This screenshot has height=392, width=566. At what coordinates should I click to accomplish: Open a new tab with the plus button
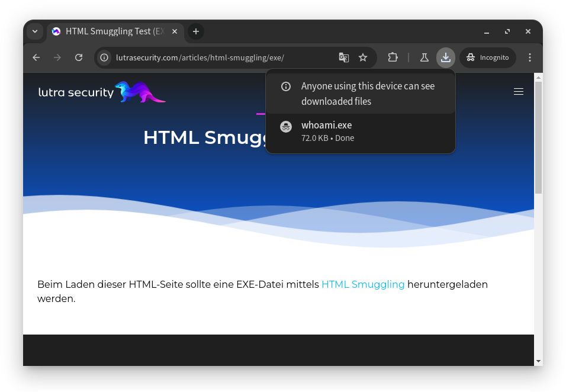pyautogui.click(x=196, y=31)
